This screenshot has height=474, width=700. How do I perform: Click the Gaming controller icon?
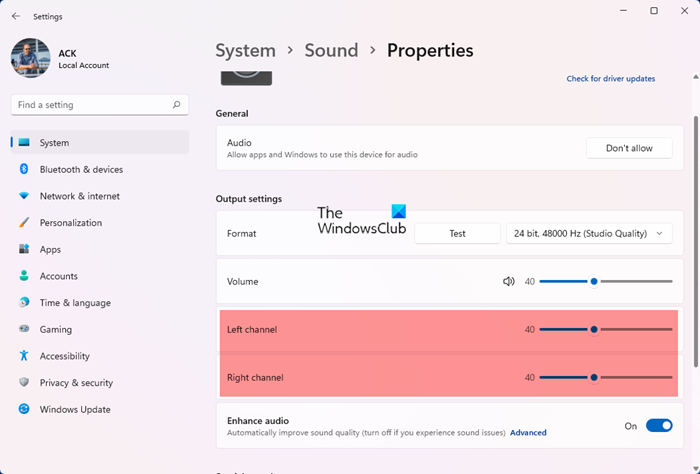[x=24, y=329]
